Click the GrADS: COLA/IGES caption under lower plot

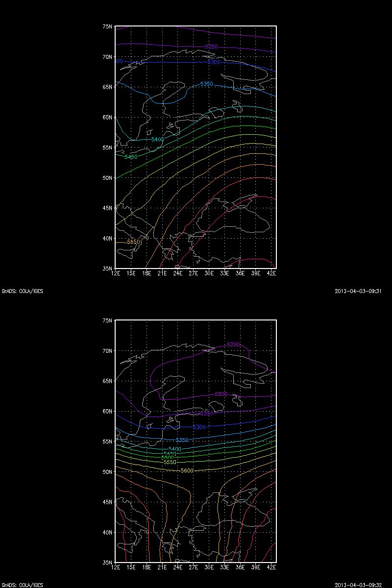pyautogui.click(x=23, y=585)
